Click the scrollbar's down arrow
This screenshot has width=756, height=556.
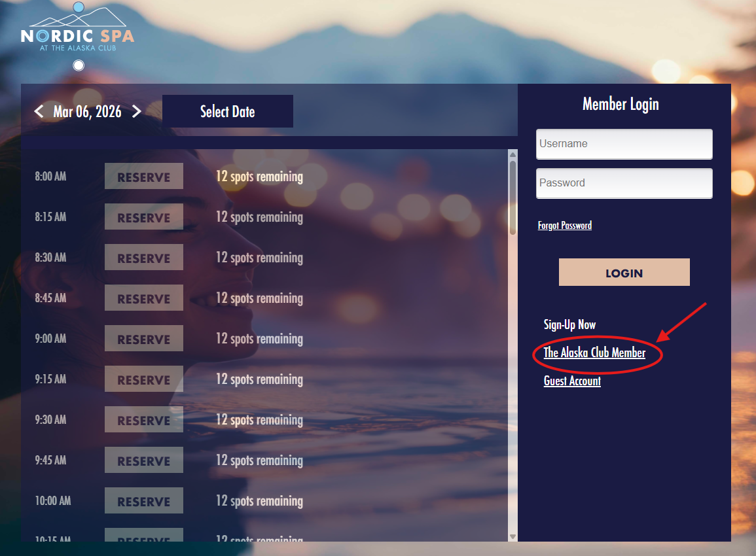click(x=511, y=535)
